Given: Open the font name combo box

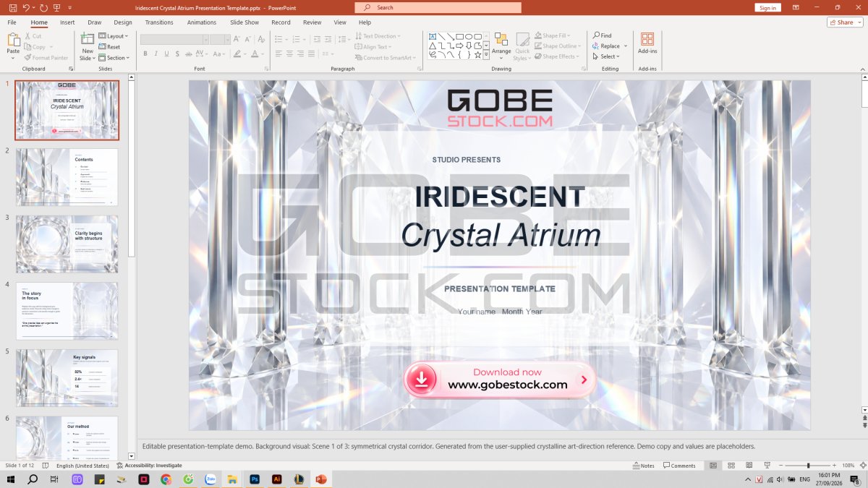Looking at the screenshot, I should click(175, 39).
